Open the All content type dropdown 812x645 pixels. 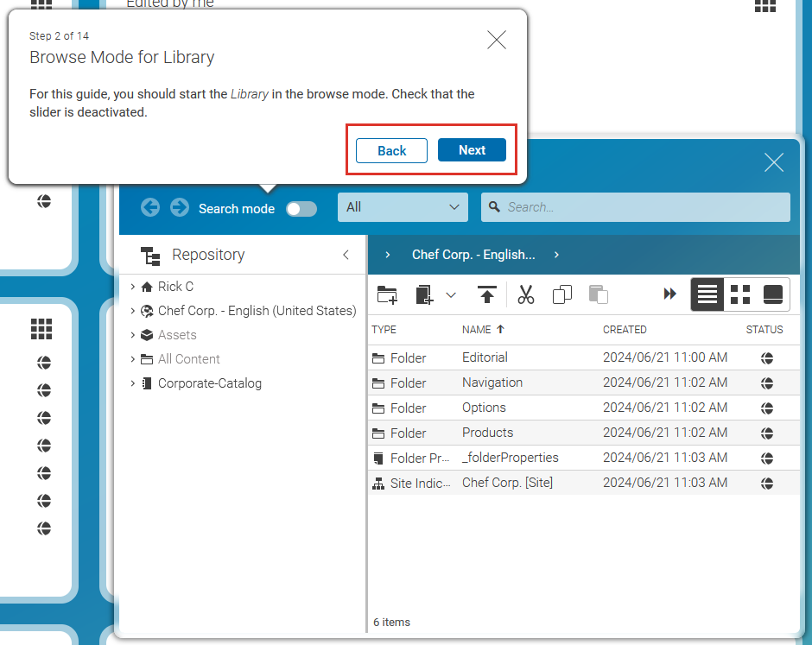(x=403, y=207)
